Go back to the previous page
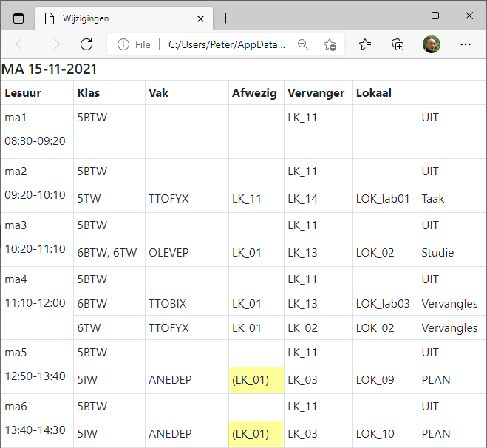The height and width of the screenshot is (448, 487). [21, 44]
